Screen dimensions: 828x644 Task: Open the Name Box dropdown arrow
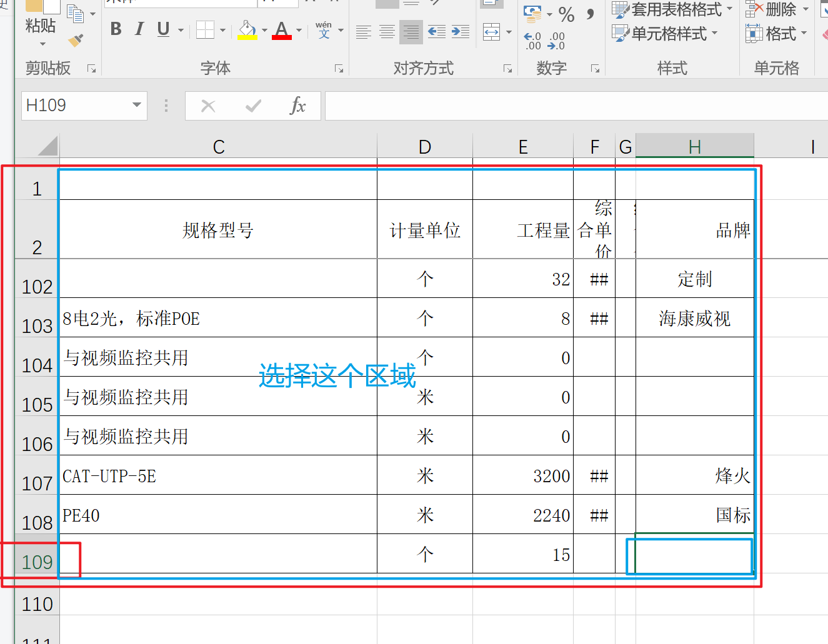tap(136, 105)
